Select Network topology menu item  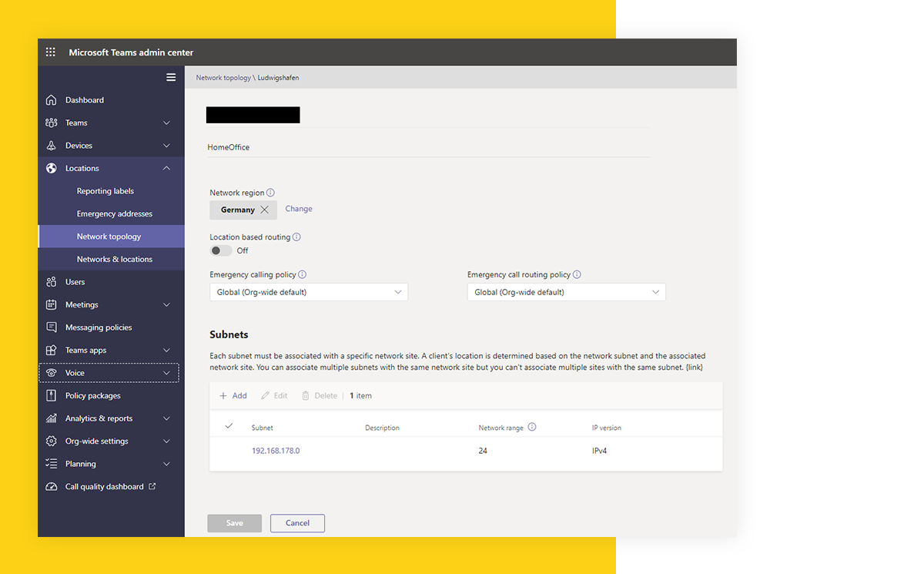(x=109, y=237)
